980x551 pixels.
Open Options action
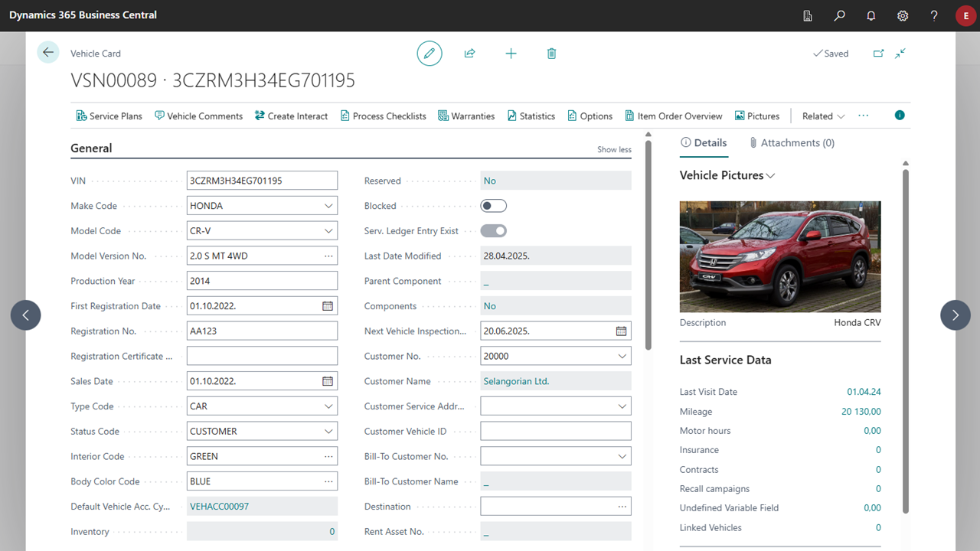click(590, 116)
